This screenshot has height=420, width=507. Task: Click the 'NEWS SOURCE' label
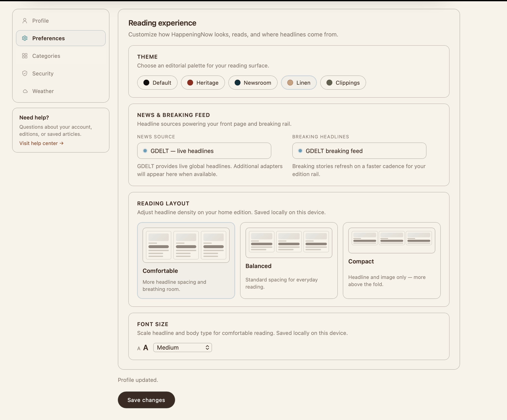click(x=156, y=137)
